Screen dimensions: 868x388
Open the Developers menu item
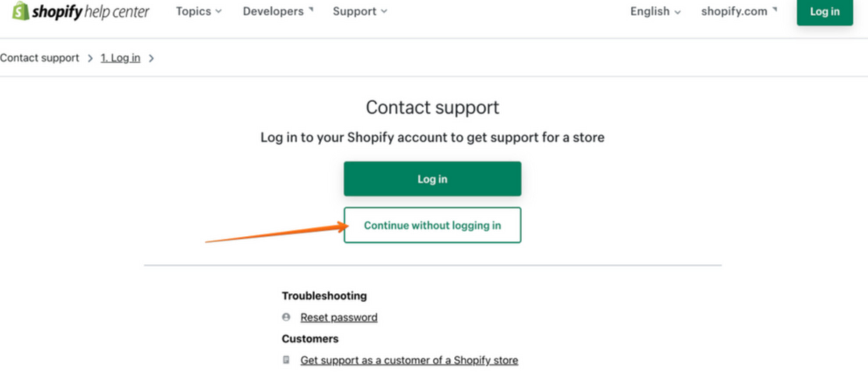273,11
